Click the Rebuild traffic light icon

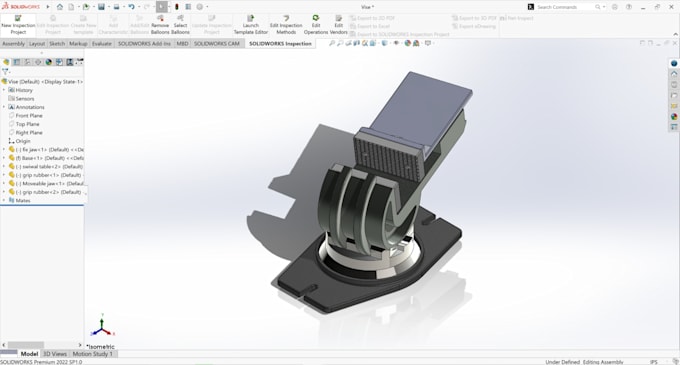pyautogui.click(x=177, y=7)
